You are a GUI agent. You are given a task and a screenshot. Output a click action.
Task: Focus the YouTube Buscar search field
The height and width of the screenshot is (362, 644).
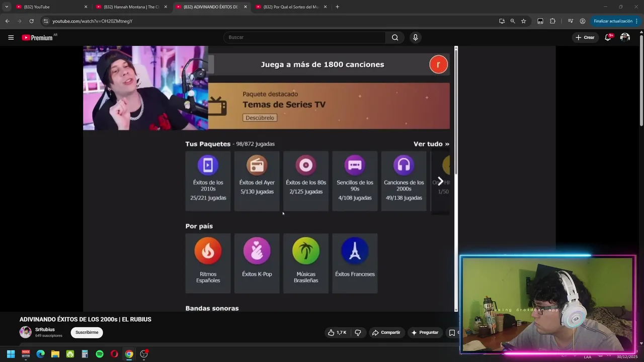[304, 37]
